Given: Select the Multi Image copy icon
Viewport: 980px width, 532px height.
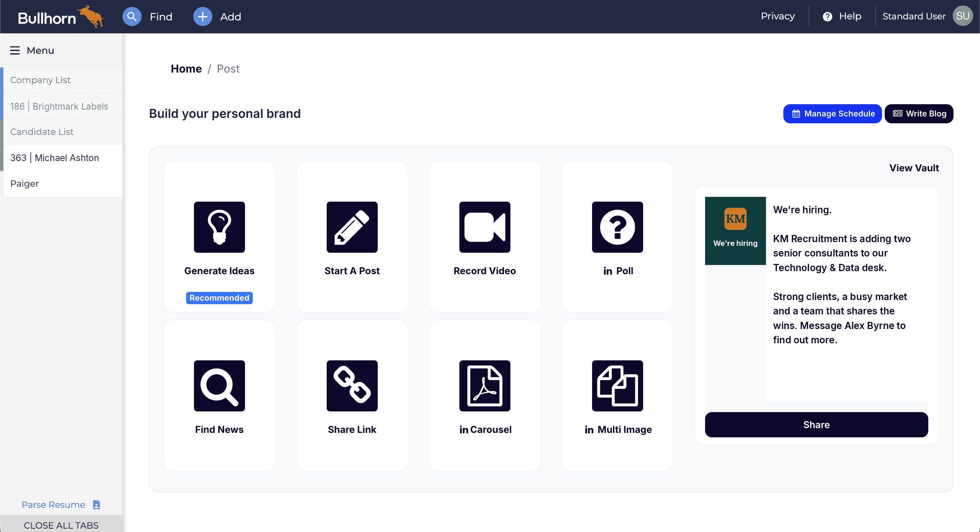Looking at the screenshot, I should [618, 386].
